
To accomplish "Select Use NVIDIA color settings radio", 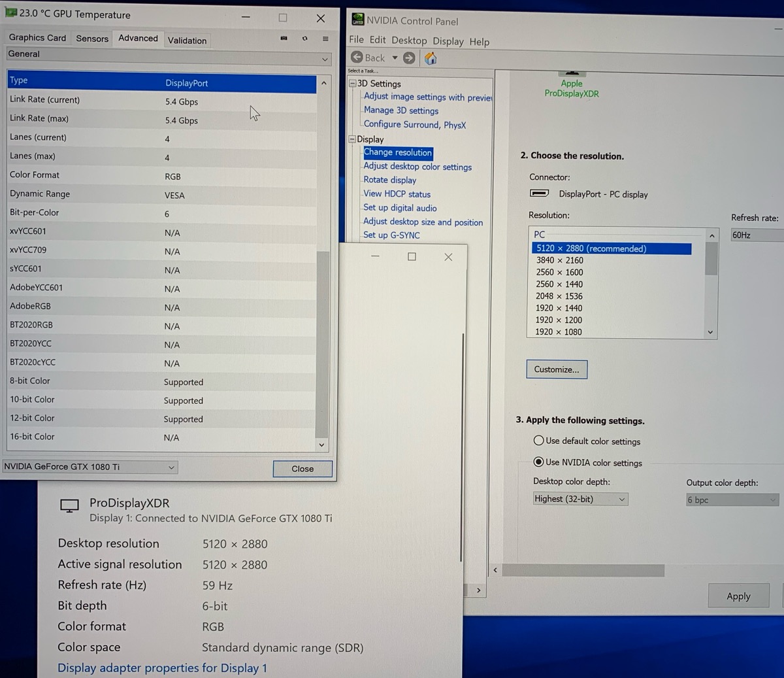I will (x=538, y=462).
